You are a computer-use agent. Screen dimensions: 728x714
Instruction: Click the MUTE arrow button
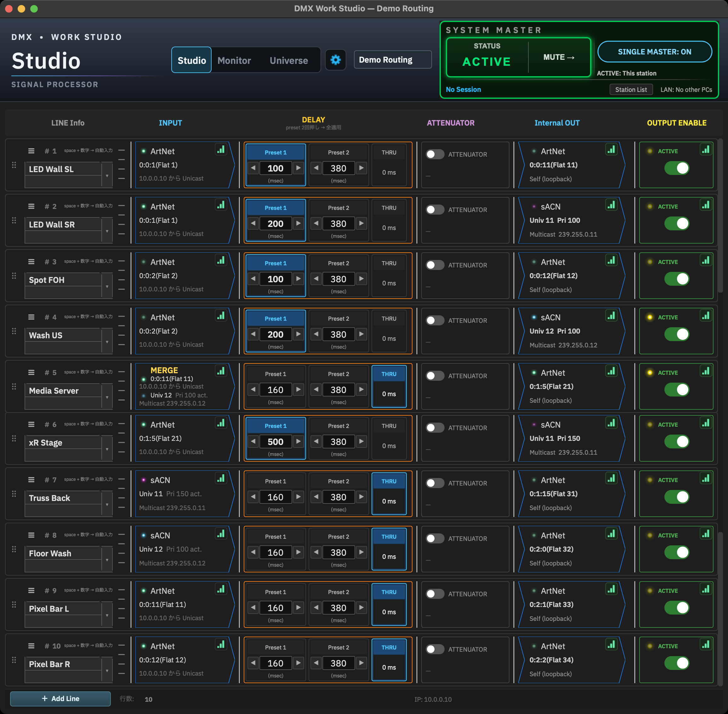pos(559,57)
